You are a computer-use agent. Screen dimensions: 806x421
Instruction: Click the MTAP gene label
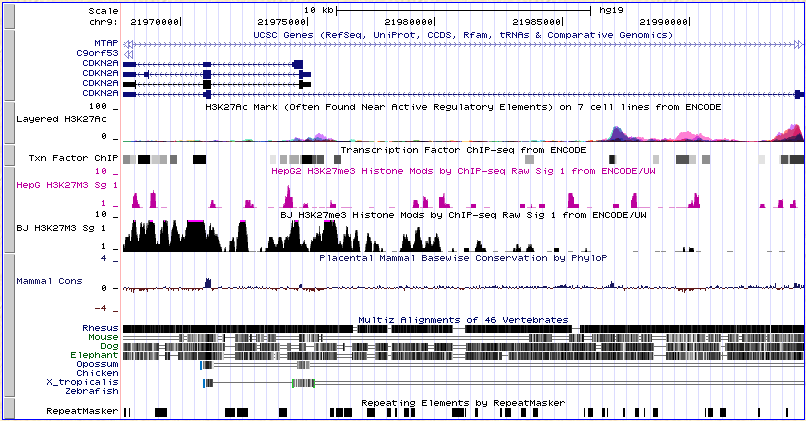(105, 43)
